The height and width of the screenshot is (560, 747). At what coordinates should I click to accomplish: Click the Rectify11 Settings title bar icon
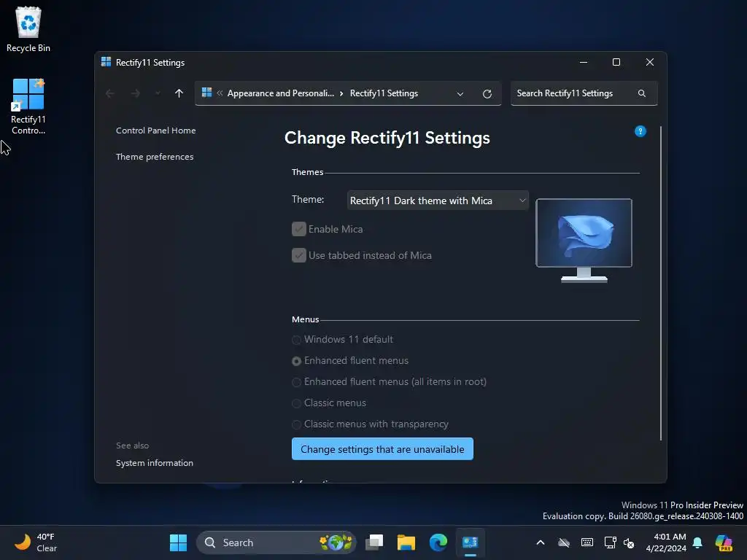point(106,62)
